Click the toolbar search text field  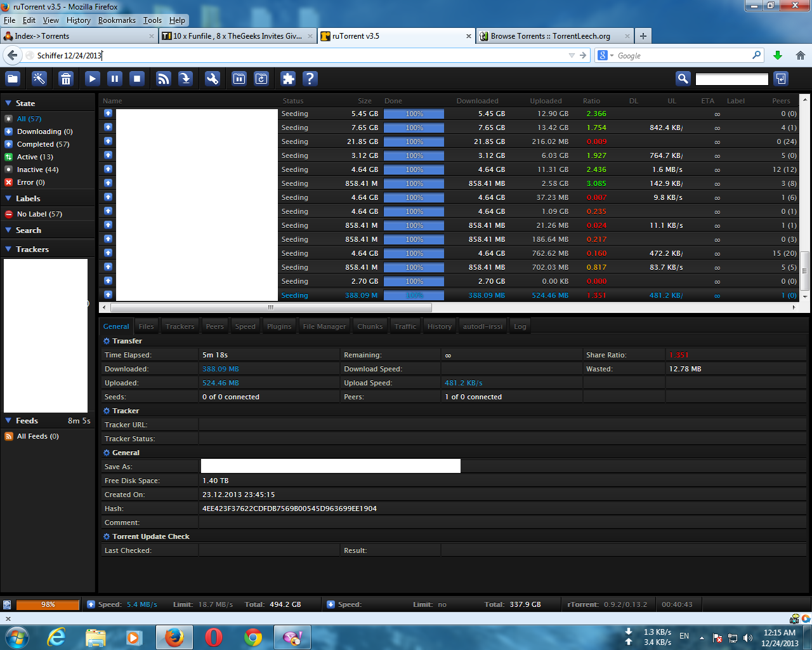click(732, 79)
